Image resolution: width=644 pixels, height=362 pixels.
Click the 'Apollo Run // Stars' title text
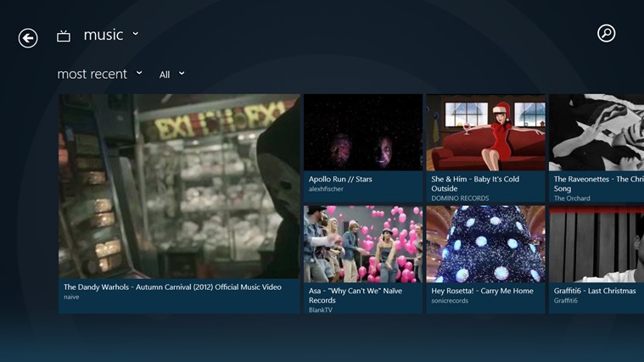click(x=340, y=180)
